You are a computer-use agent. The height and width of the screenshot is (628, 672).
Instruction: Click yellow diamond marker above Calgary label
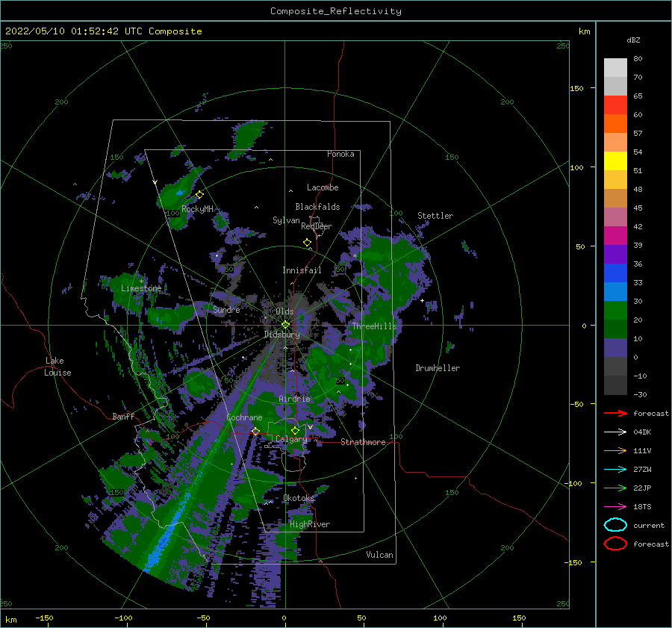(x=295, y=430)
